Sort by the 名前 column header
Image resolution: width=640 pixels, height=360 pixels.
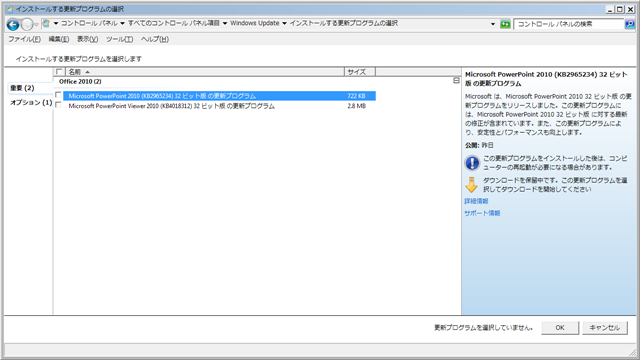click(204, 72)
